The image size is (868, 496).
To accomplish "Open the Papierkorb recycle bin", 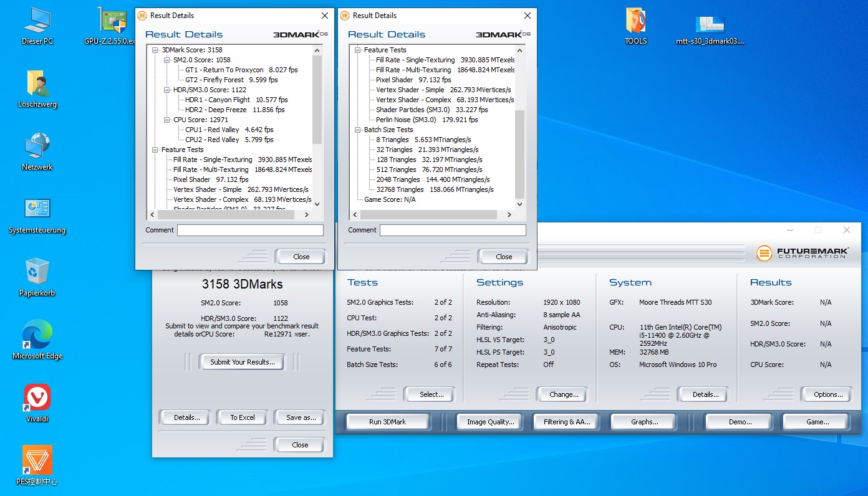I will tap(37, 278).
